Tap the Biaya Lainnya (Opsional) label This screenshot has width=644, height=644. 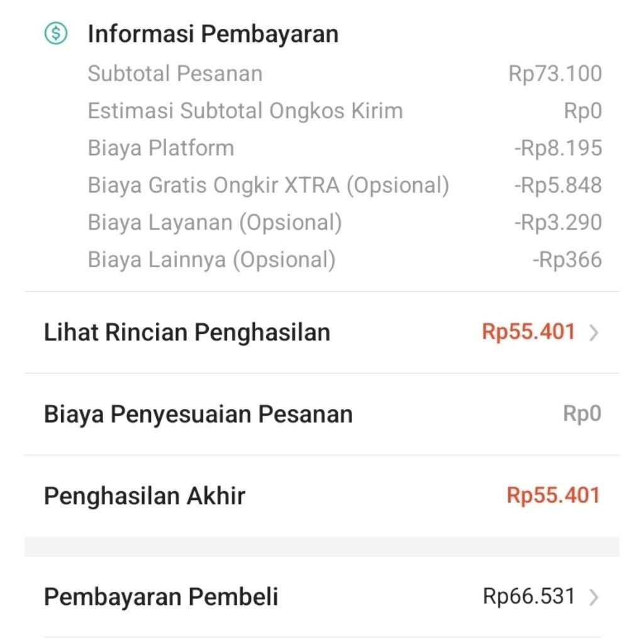pyautogui.click(x=211, y=260)
